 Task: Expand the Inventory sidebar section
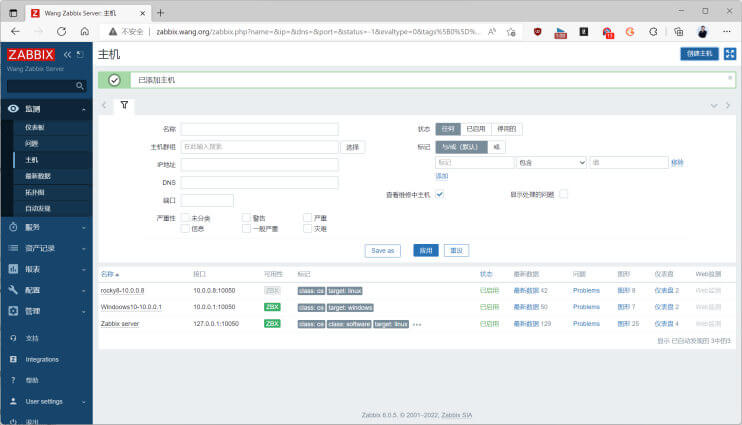[x=46, y=248]
